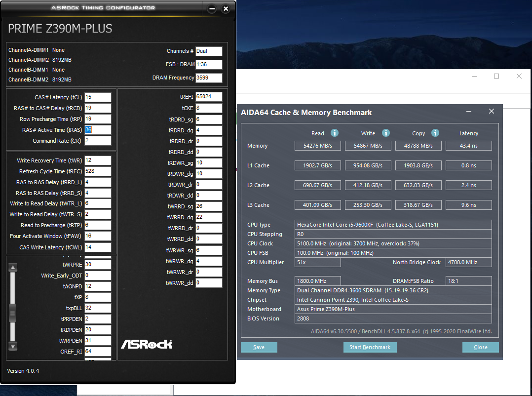Click the tRDRD_dg value field
Image resolution: width=532 pixels, height=396 pixels.
point(209,130)
